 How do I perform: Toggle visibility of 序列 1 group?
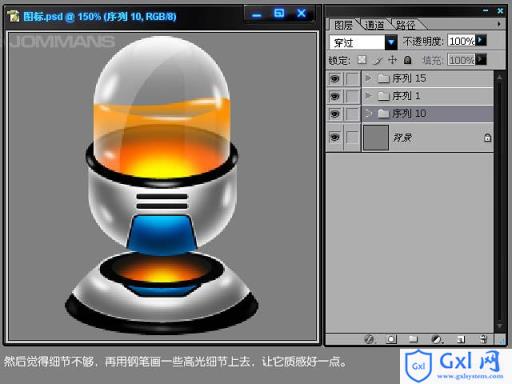[x=335, y=97]
